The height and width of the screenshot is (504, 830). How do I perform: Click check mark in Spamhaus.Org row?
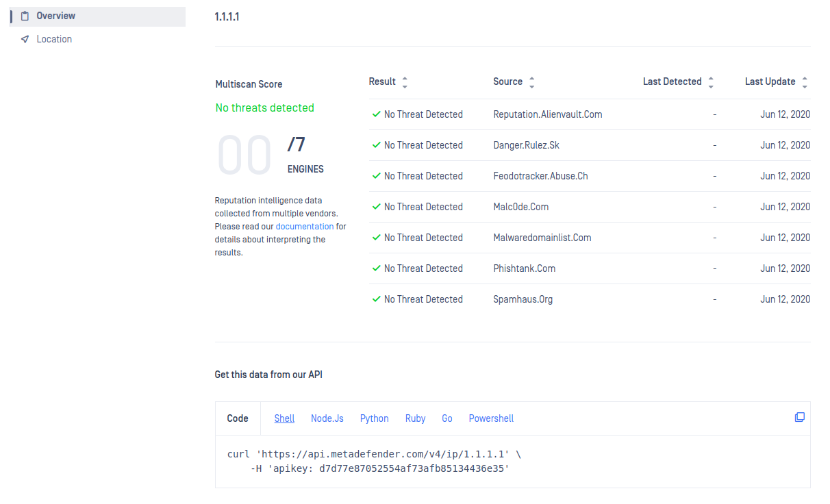click(376, 299)
